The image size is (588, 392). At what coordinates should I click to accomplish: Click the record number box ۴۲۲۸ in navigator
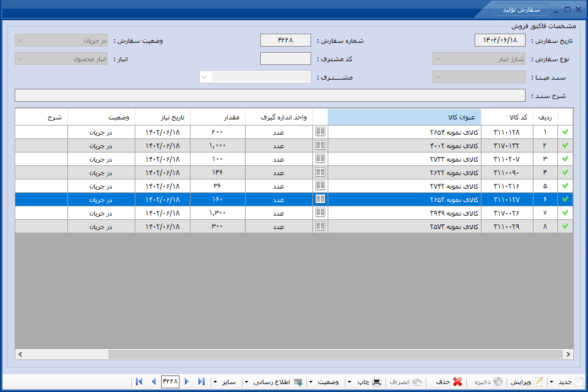[x=170, y=382]
